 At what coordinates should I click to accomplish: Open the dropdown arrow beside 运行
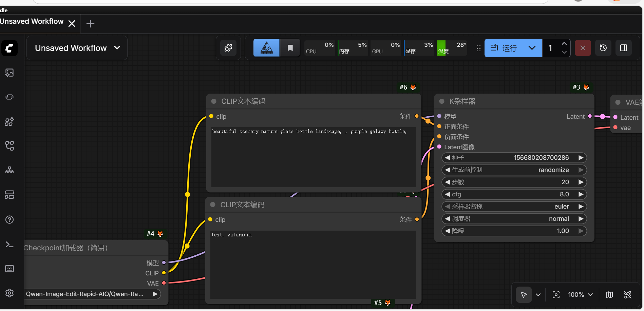click(532, 48)
